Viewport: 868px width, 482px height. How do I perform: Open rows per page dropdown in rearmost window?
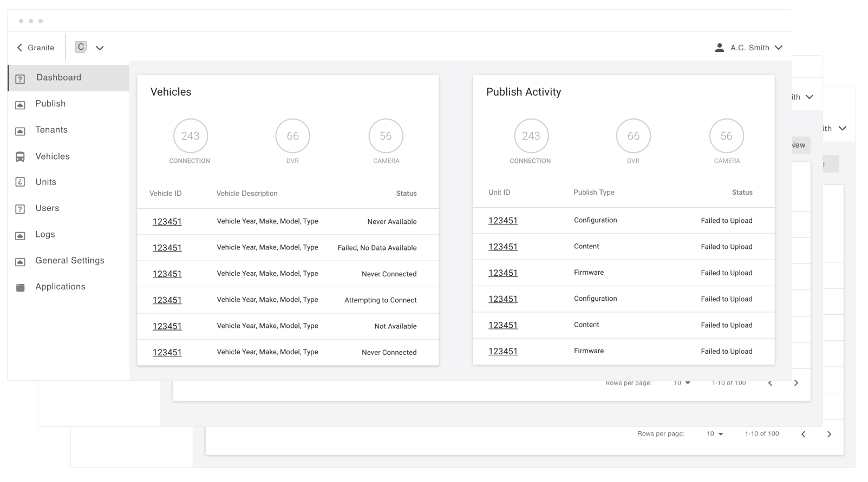(x=715, y=434)
